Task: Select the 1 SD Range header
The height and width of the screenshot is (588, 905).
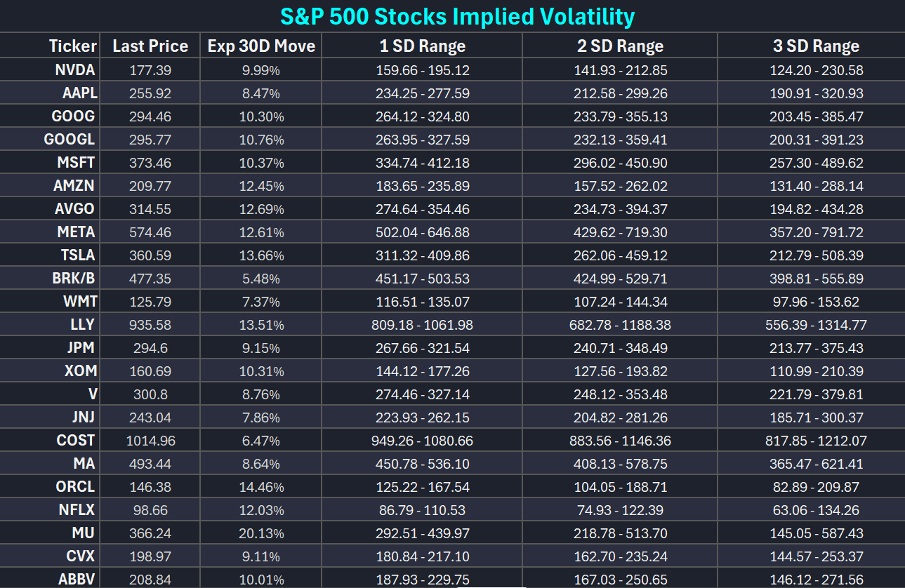Action: coord(422,46)
